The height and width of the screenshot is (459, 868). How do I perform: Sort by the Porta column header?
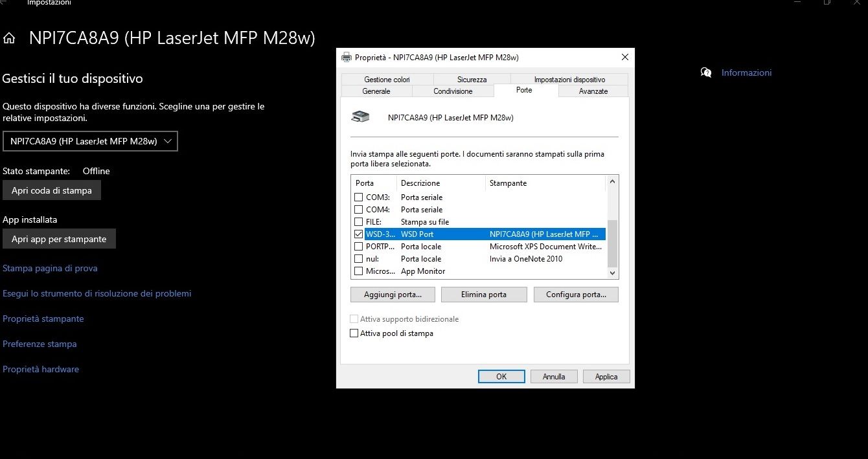click(373, 183)
